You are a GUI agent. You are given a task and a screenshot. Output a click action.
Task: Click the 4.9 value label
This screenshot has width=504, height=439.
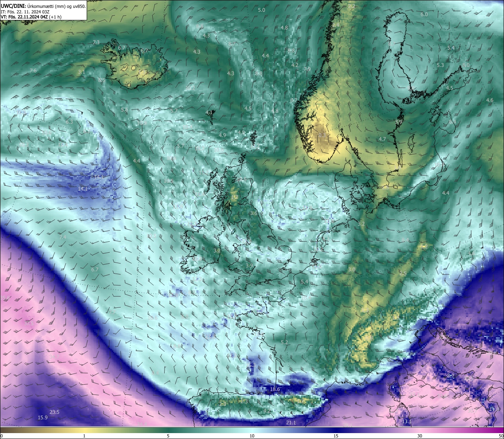coord(222,135)
